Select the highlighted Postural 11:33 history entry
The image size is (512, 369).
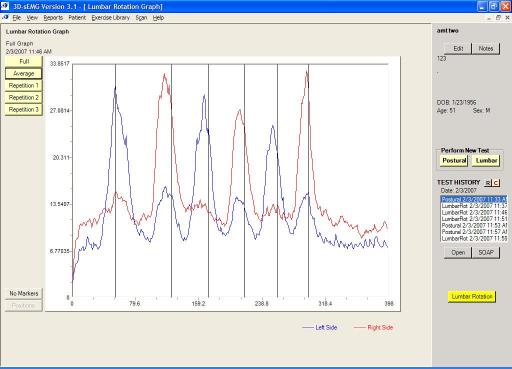click(x=474, y=199)
